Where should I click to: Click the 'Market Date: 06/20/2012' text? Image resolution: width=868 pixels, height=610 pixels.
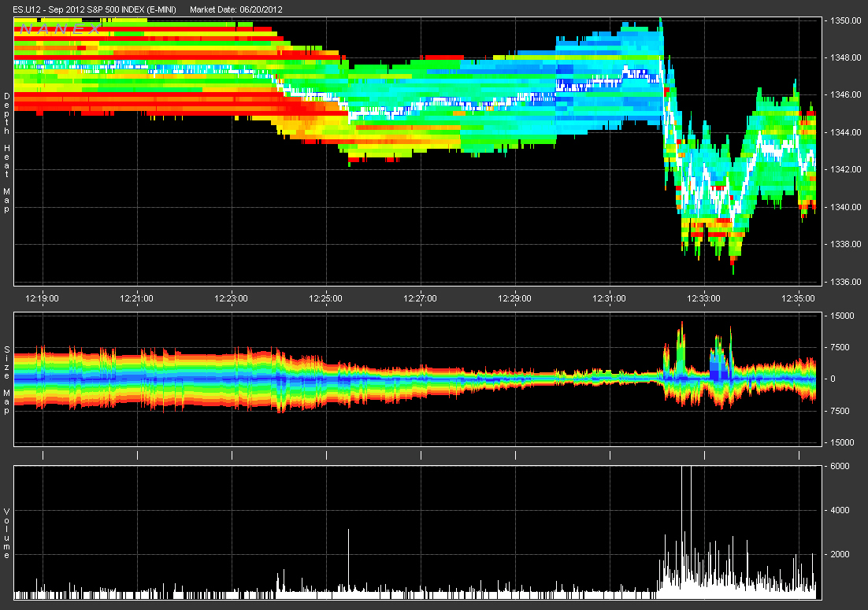tap(236, 9)
